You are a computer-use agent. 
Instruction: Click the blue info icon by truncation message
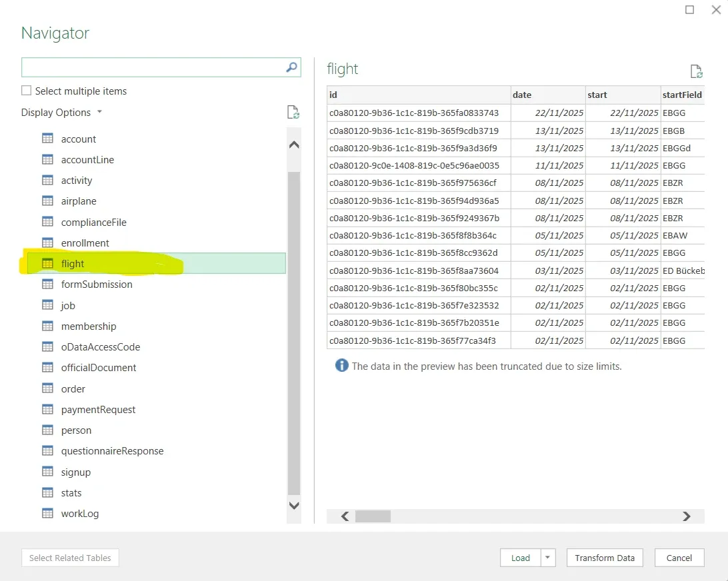click(342, 365)
